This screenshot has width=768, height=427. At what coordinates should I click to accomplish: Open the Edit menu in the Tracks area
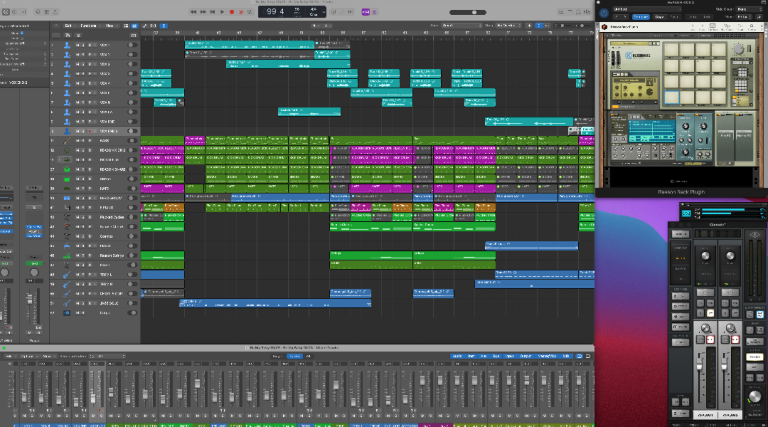68,25
